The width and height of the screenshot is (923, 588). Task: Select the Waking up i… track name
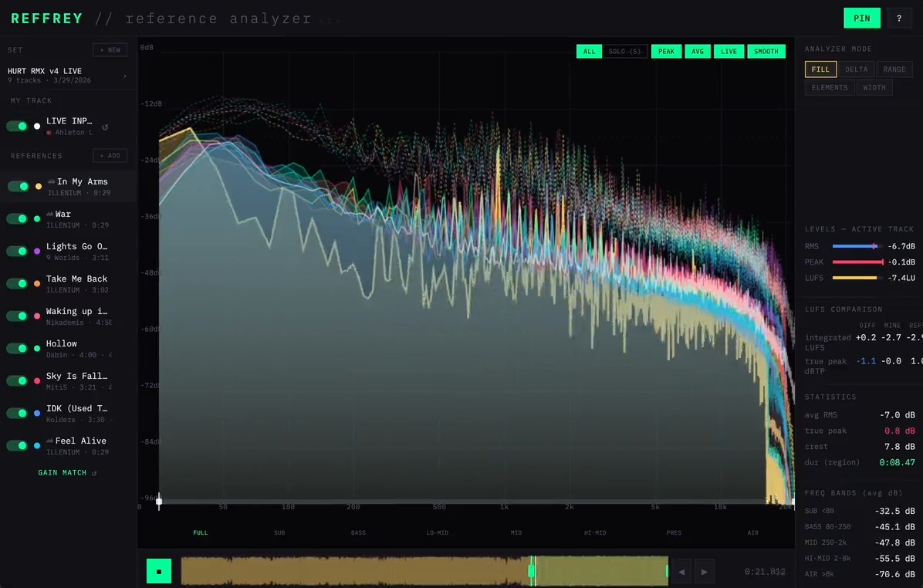click(76, 312)
